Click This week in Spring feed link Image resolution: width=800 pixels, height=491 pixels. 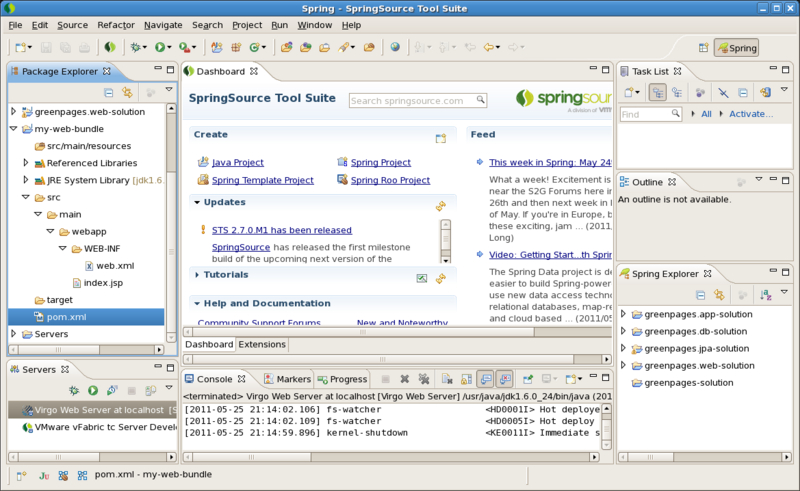click(550, 162)
